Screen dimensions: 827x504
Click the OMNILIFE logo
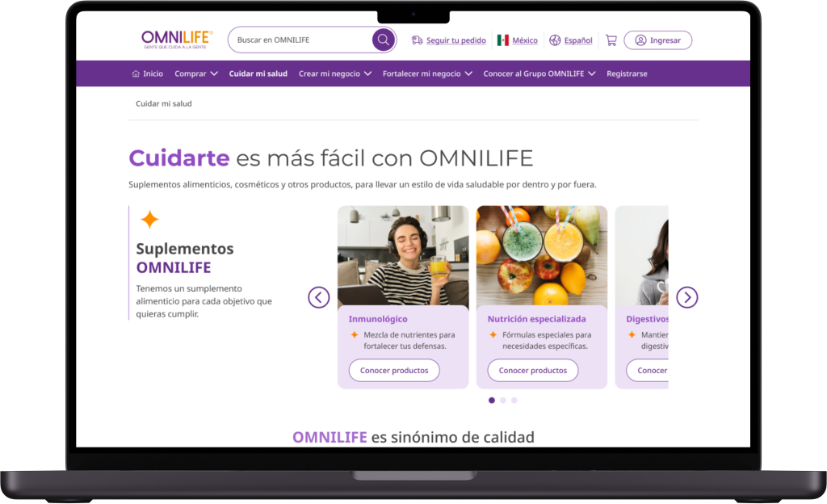[x=177, y=40]
